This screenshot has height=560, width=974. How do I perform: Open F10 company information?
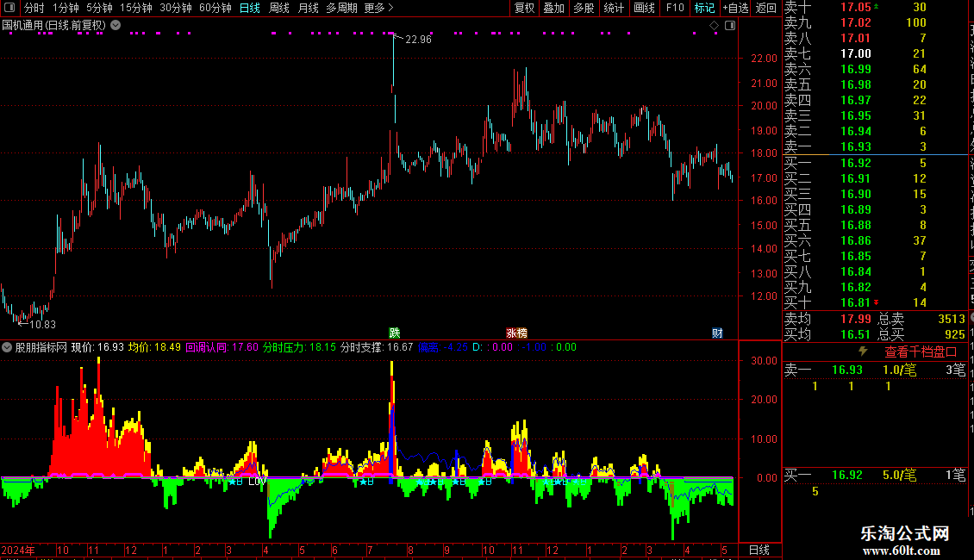tap(675, 8)
